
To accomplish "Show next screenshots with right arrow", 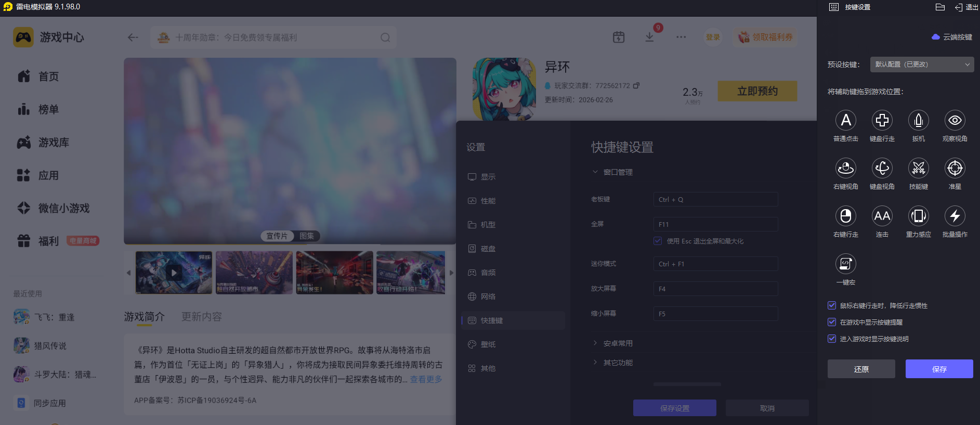I will 451,273.
